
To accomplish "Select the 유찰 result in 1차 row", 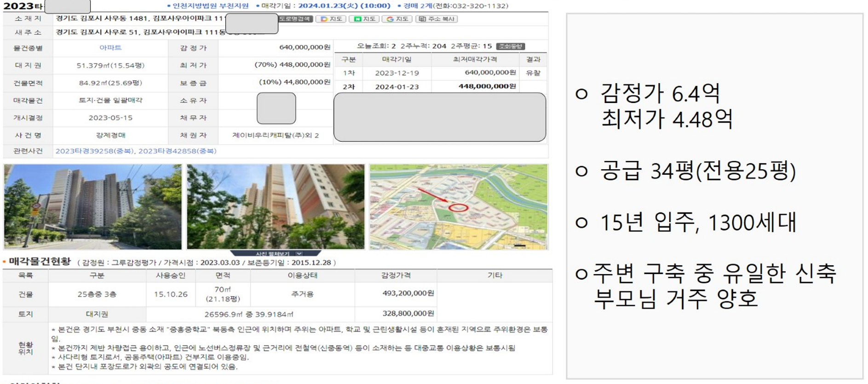I will (533, 73).
